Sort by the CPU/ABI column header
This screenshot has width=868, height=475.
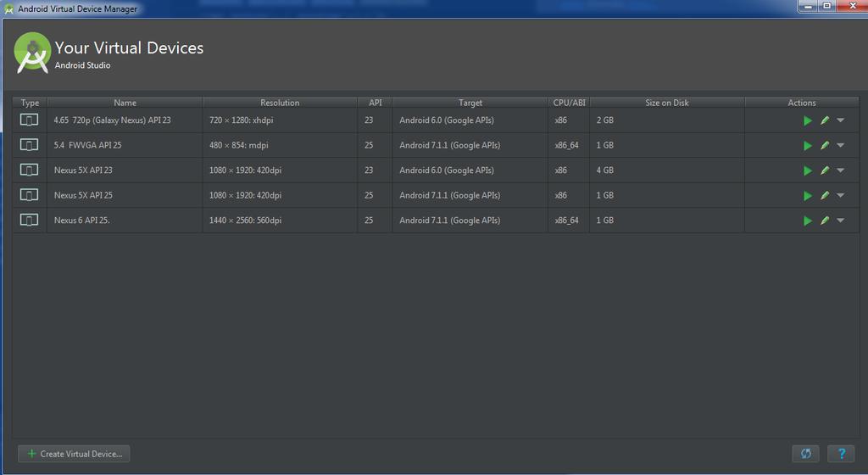coord(569,103)
